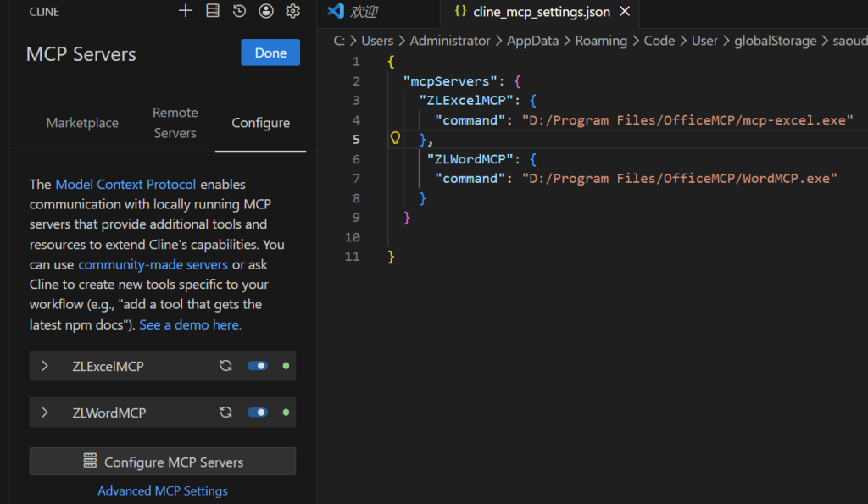Click the VS Code logo on welcome tab
This screenshot has height=504, width=868.
click(x=336, y=11)
